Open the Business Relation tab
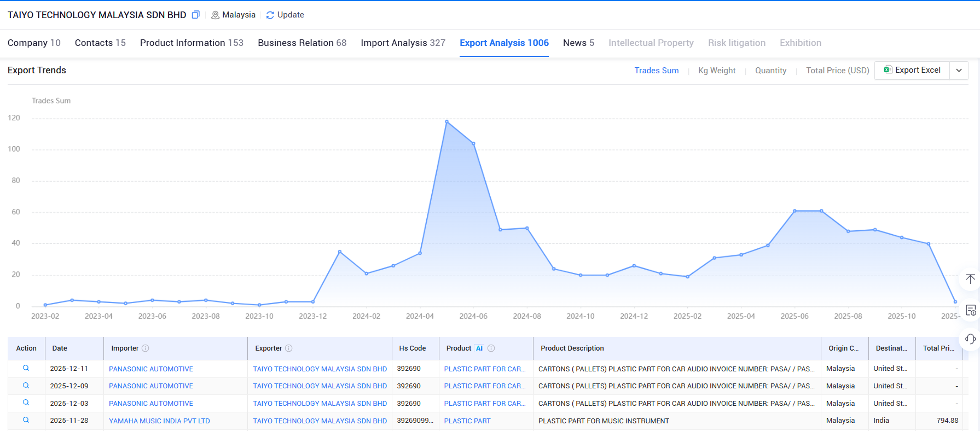The height and width of the screenshot is (431, 980). (302, 43)
